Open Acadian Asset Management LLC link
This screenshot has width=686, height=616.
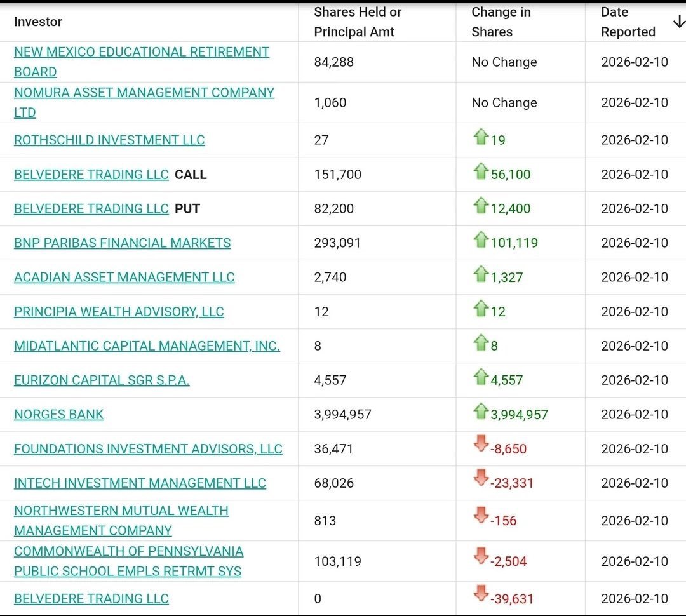pyautogui.click(x=124, y=278)
